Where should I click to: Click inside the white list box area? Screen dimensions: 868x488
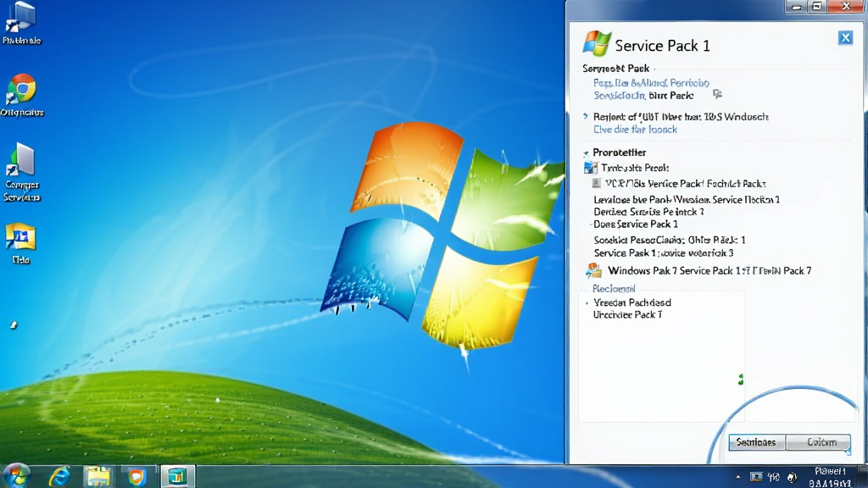(x=661, y=357)
